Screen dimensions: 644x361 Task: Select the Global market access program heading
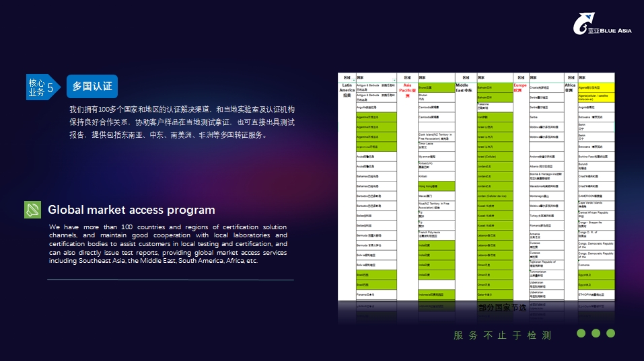click(x=131, y=210)
